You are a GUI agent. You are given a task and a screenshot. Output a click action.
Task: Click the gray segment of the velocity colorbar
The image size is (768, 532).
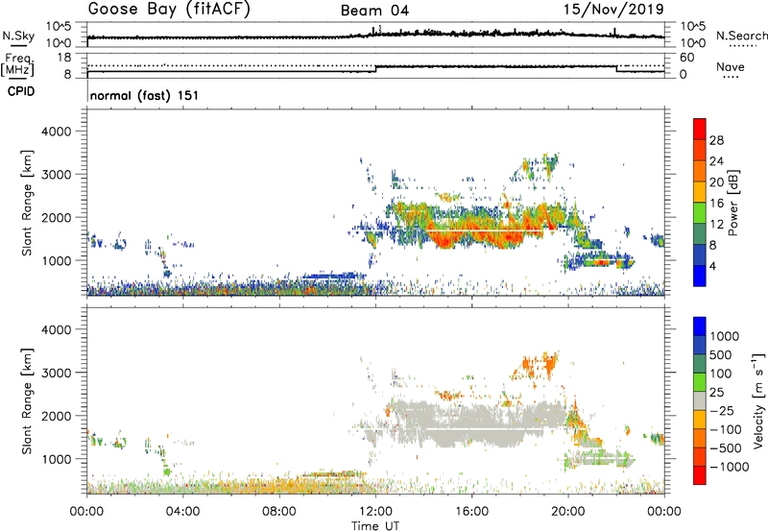700,401
